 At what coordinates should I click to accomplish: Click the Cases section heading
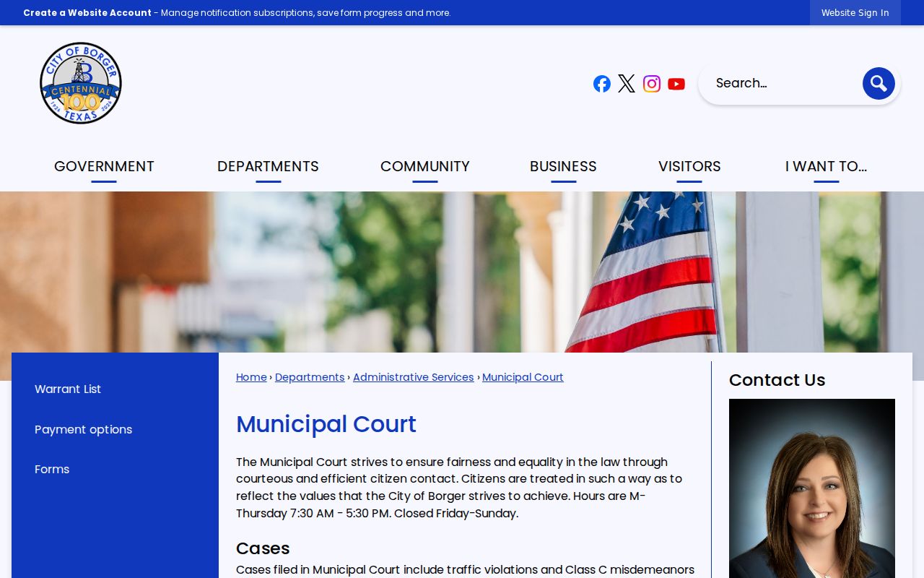point(263,548)
